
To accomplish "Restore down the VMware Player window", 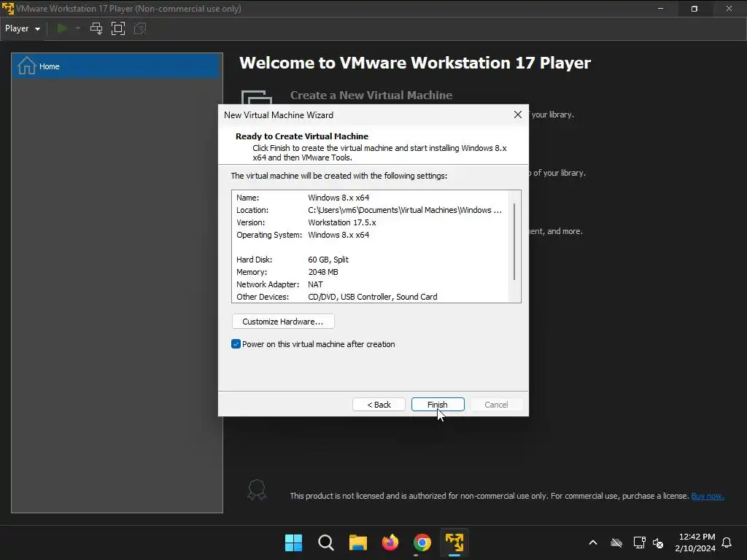I will tap(694, 9).
